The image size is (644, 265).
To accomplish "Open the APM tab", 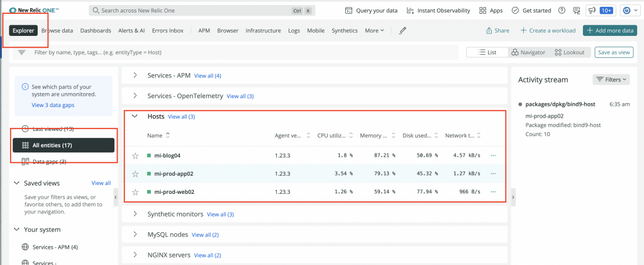I will point(204,30).
